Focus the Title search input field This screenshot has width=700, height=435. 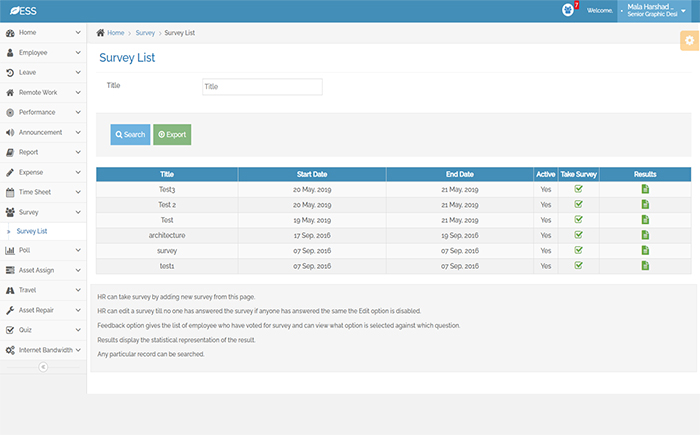pyautogui.click(x=262, y=87)
